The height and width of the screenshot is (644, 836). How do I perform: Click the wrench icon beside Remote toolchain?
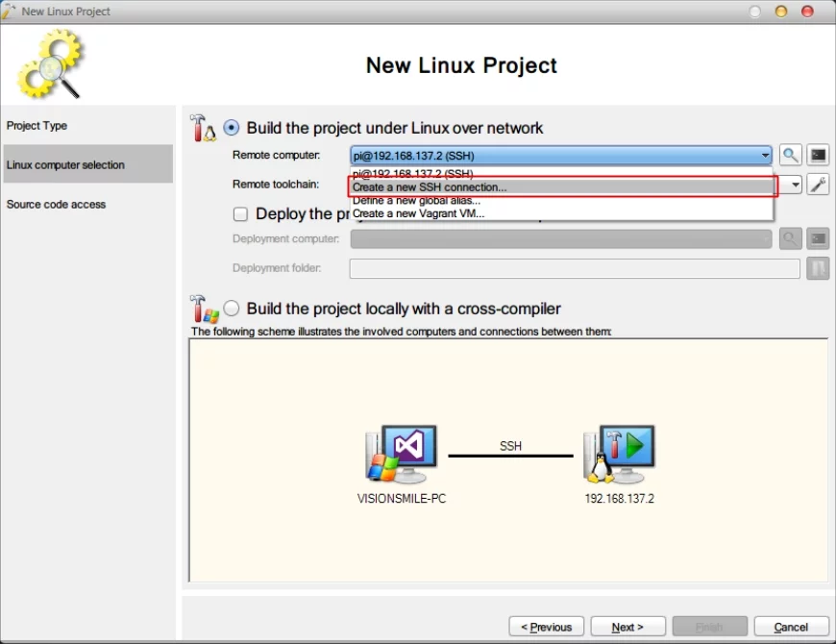pos(818,185)
